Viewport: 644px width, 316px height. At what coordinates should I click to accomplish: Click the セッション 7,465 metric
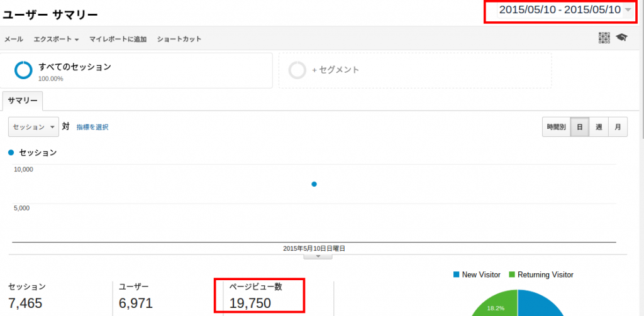click(27, 297)
